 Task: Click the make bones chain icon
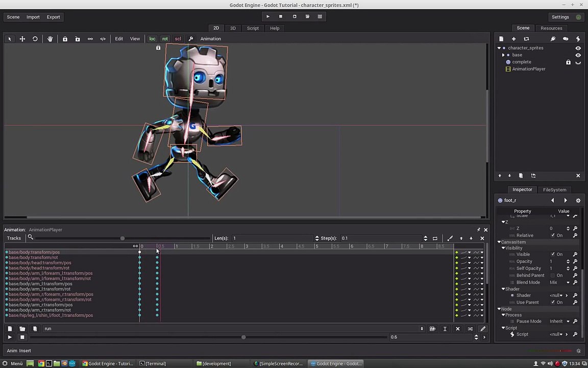[90, 39]
